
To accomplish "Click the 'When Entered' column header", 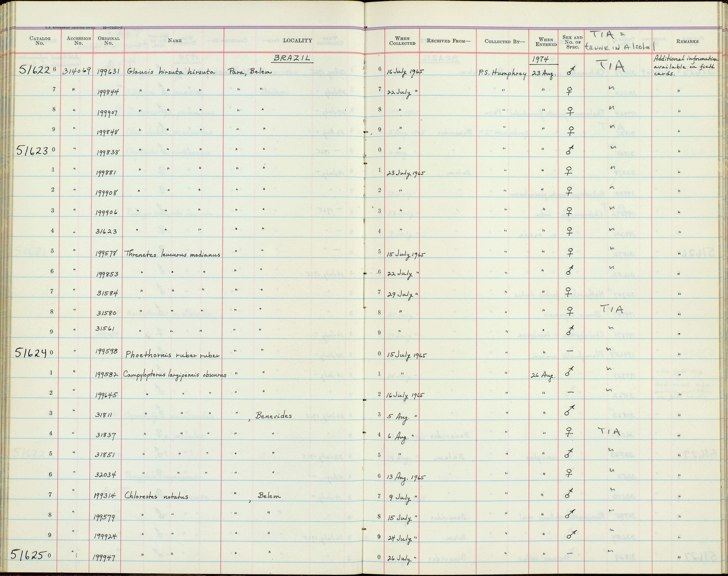I will tap(546, 42).
